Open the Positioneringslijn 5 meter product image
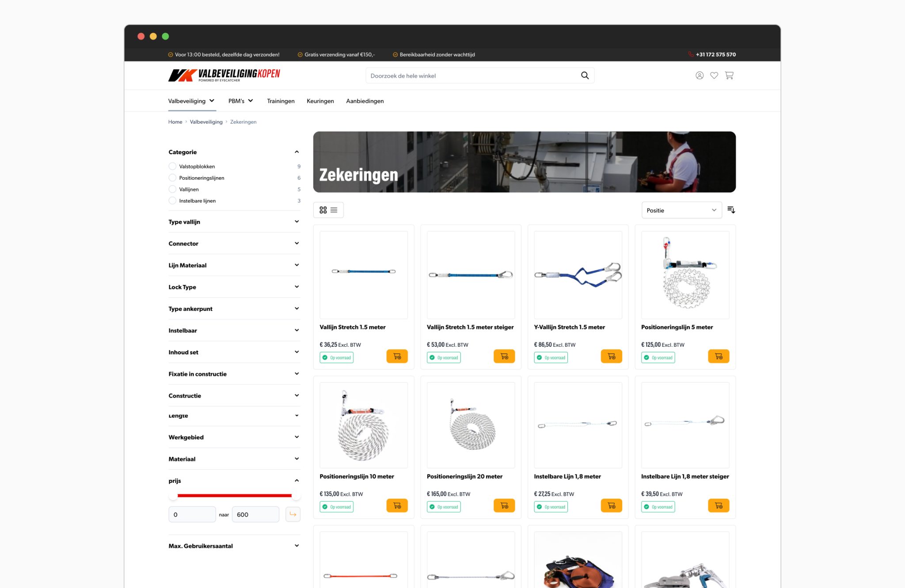This screenshot has width=905, height=588. coord(685,275)
